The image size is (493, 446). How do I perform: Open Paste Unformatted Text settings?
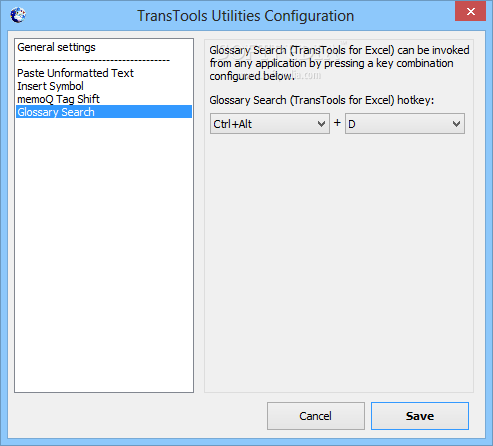[x=104, y=73]
